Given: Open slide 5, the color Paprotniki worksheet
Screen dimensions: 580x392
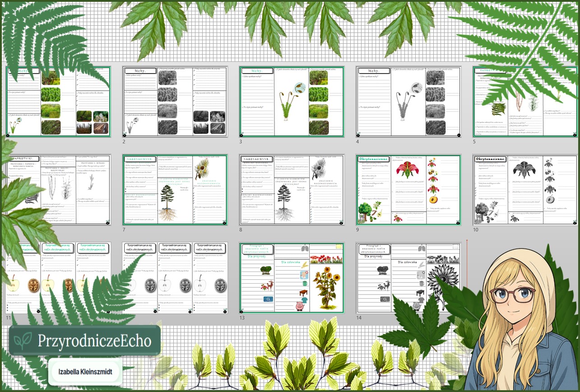Looking at the screenshot, I should coord(525,101).
